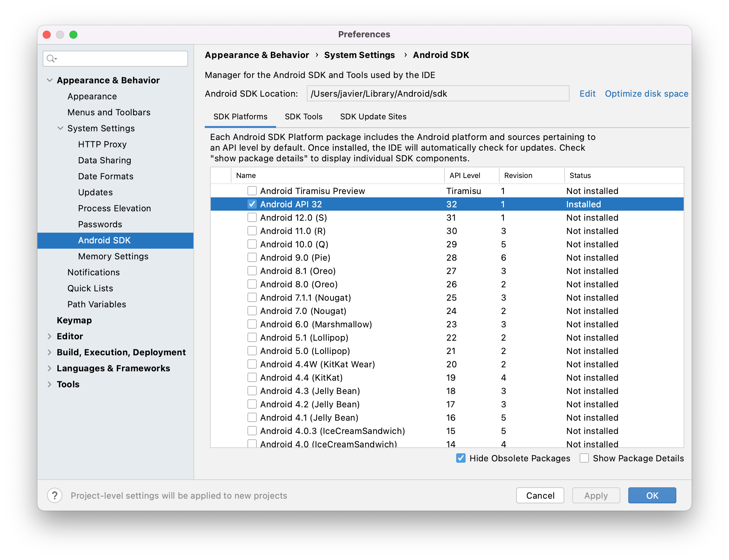Image resolution: width=729 pixels, height=560 pixels.
Task: Click the green zoom window button
Action: click(73, 35)
